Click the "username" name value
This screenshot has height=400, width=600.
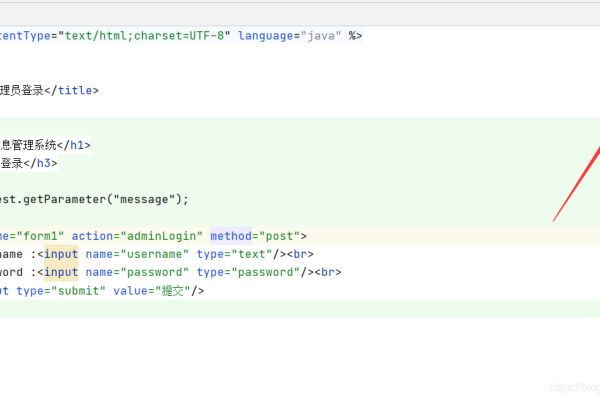[x=154, y=254]
